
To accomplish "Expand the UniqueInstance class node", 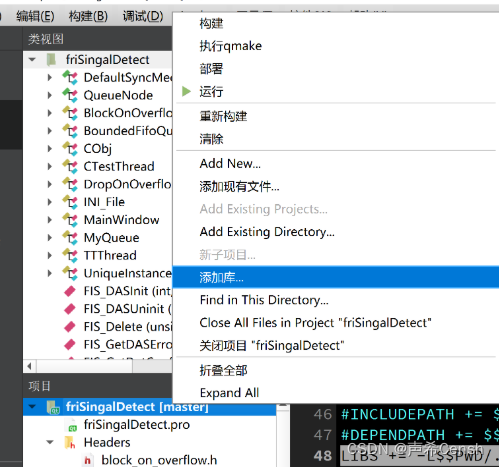I will coord(50,273).
